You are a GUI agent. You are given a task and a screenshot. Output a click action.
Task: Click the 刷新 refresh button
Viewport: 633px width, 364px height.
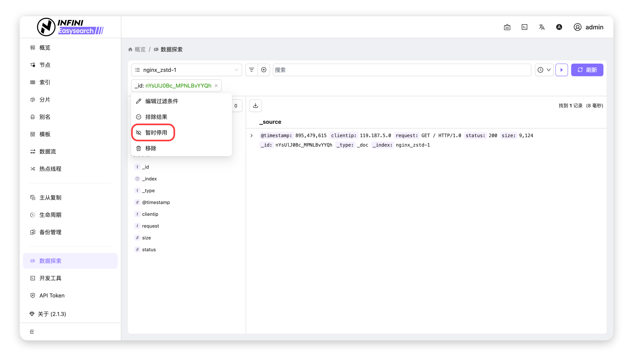pos(587,70)
